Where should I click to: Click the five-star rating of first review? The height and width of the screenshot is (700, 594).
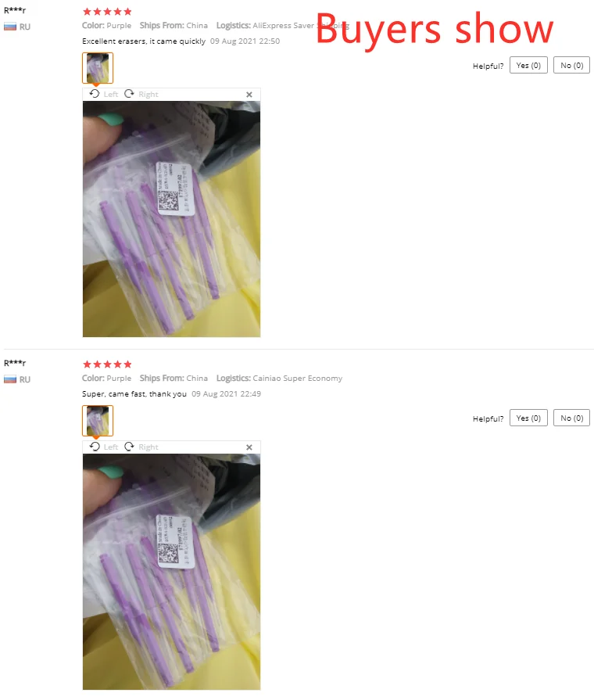[x=107, y=12]
